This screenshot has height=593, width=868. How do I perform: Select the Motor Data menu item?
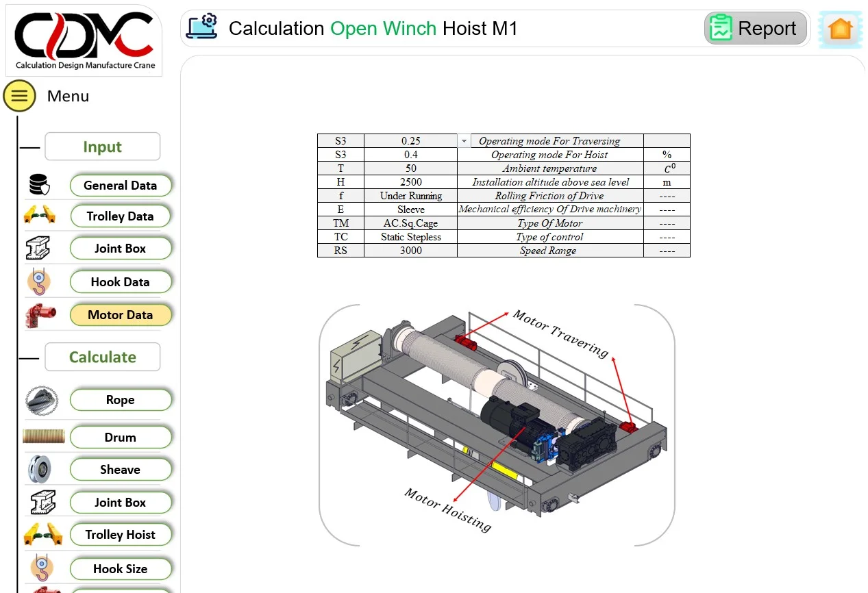[121, 315]
